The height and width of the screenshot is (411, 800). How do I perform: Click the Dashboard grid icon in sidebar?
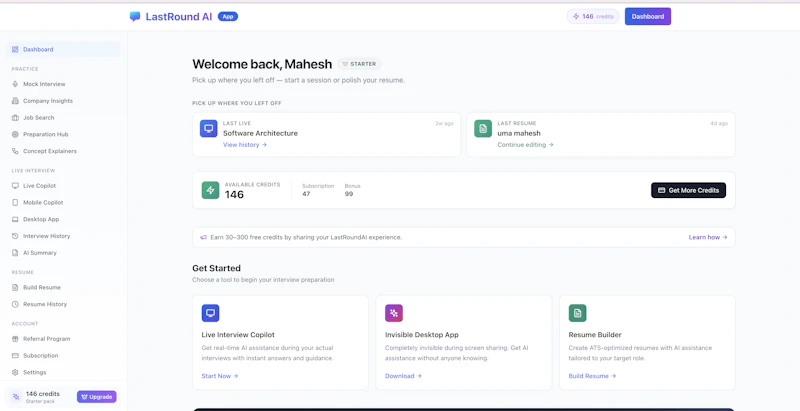[x=15, y=49]
